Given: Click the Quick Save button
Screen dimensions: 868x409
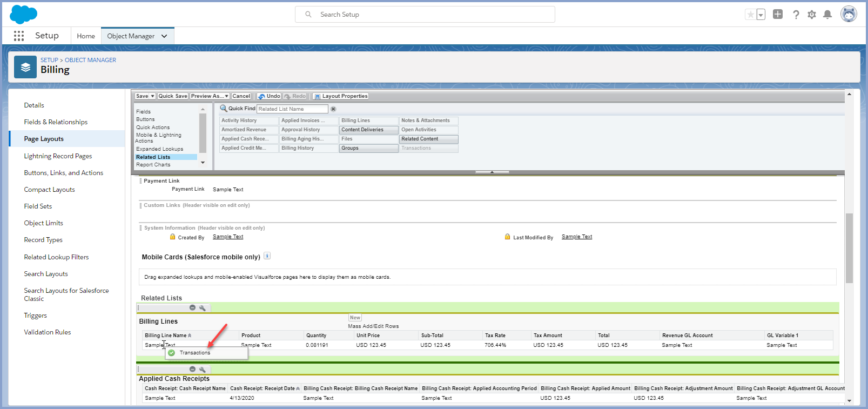Looking at the screenshot, I should coord(173,96).
